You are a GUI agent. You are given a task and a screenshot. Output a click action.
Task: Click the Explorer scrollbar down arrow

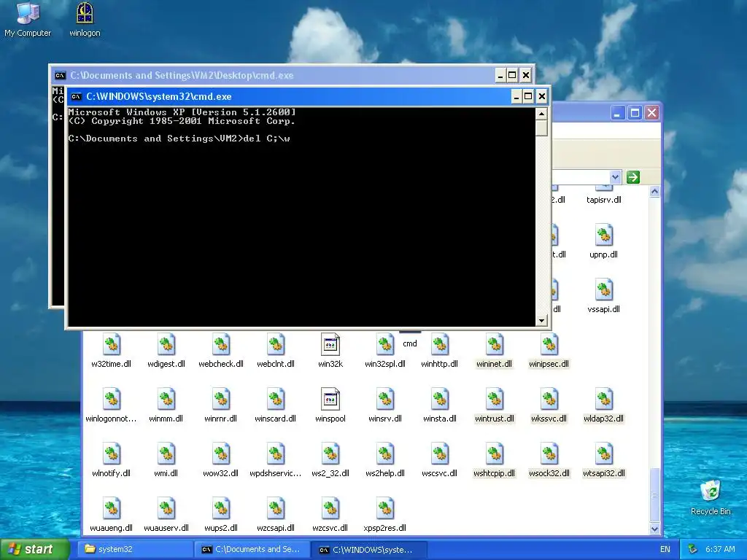click(x=654, y=529)
